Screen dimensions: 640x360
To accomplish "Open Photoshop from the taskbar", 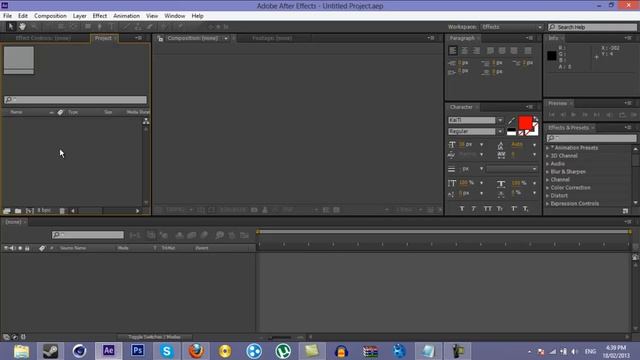I will coord(138,351).
